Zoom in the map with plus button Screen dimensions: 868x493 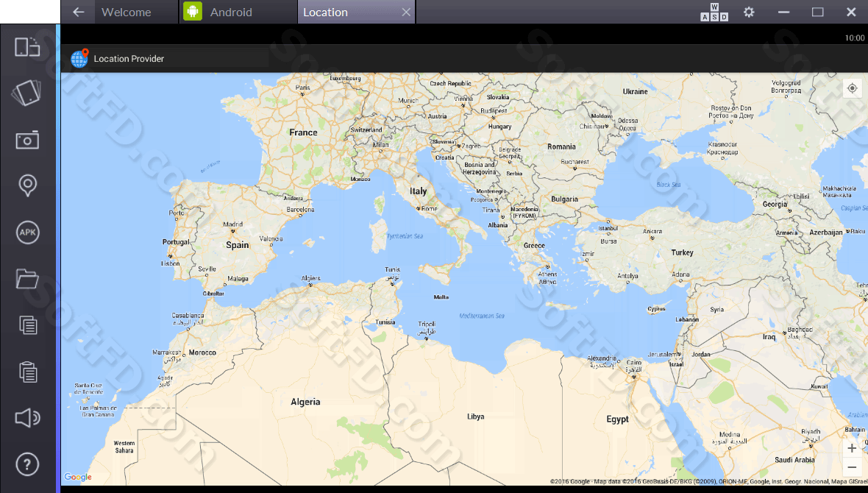(x=852, y=449)
